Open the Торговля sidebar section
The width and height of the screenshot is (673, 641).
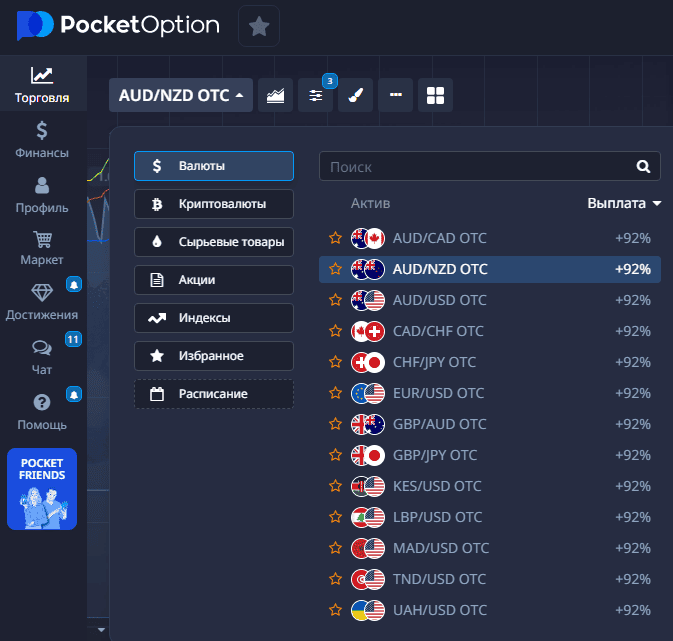coord(42,85)
